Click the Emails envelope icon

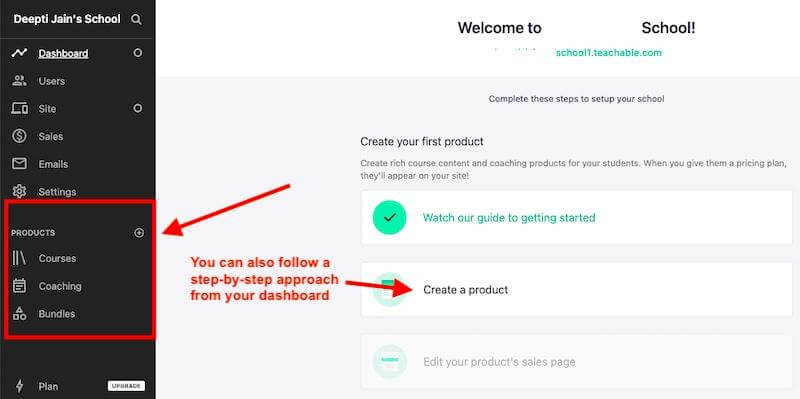pyautogui.click(x=19, y=164)
